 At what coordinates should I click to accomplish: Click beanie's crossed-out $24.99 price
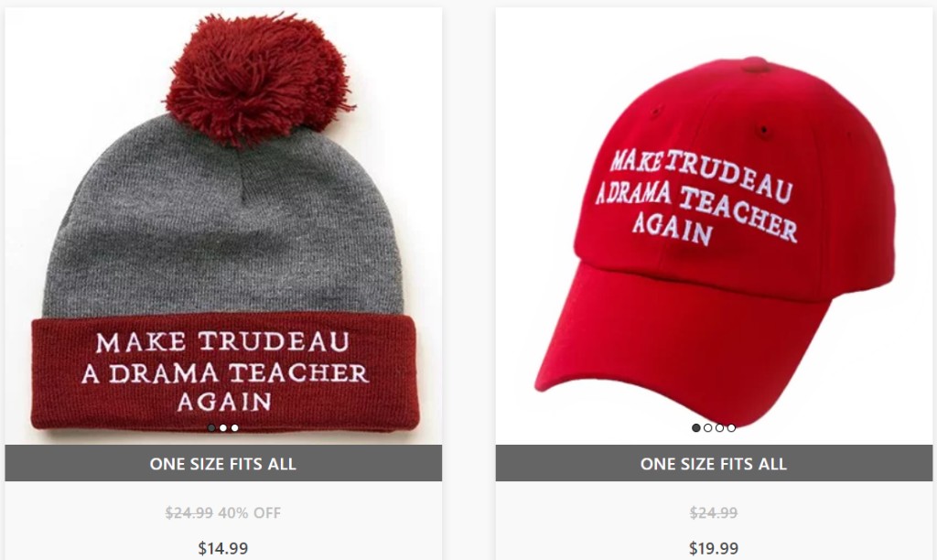pyautogui.click(x=188, y=512)
